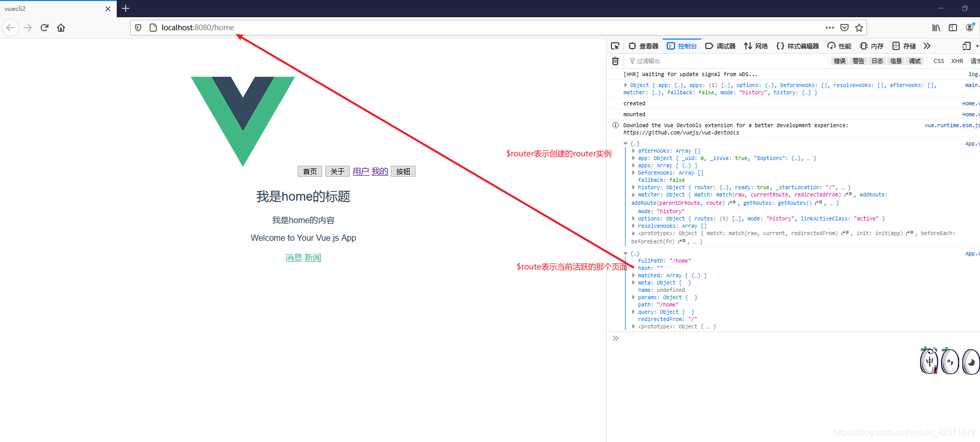Expand the options object with routes
The height and width of the screenshot is (442, 980).
coord(633,218)
